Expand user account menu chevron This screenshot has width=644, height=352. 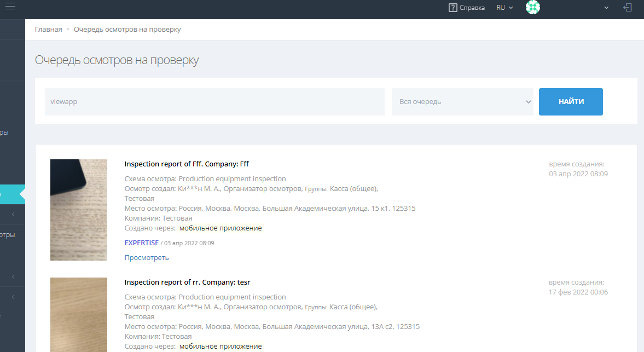click(606, 8)
